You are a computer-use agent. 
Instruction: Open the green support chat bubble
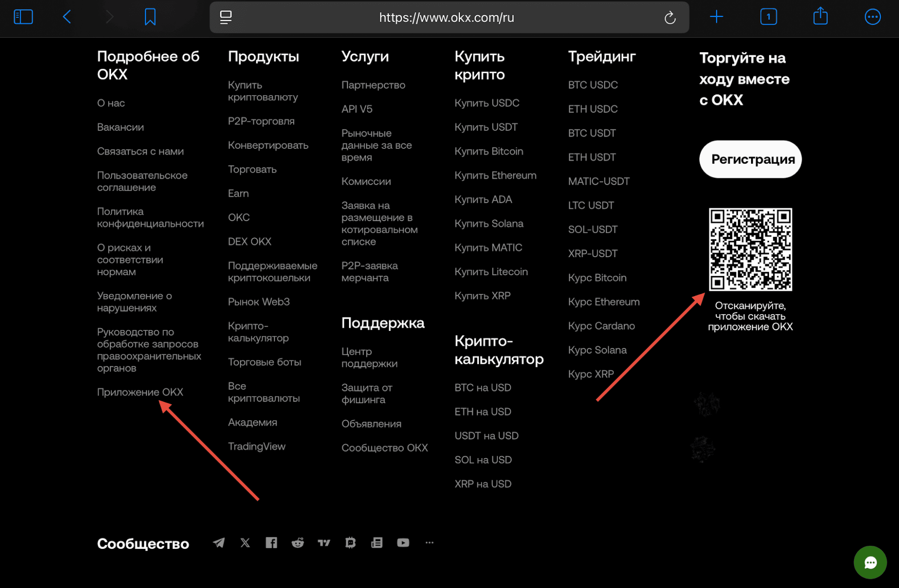(870, 562)
